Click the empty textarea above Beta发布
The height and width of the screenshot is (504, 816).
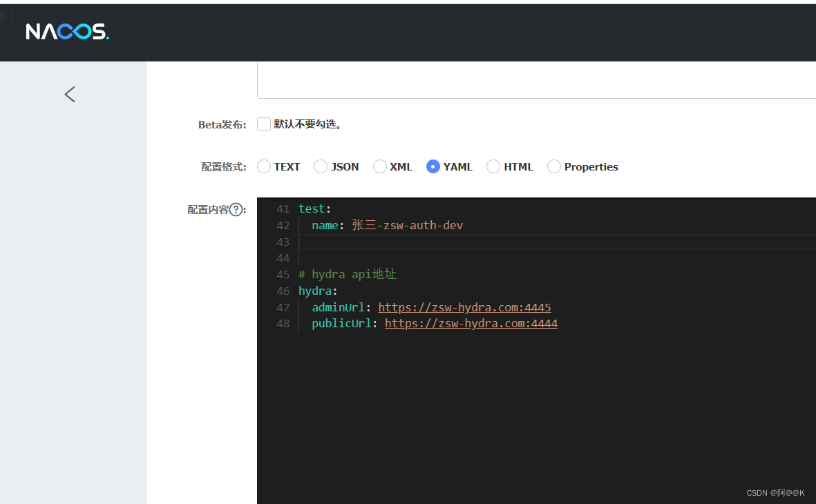pos(537,80)
